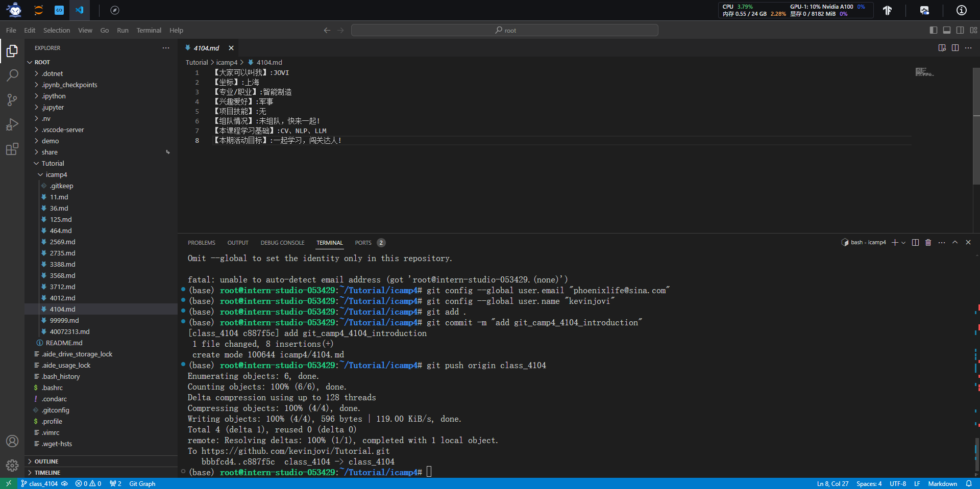Click the VS Code icon in top bar
980x489 pixels.
pyautogui.click(x=79, y=10)
